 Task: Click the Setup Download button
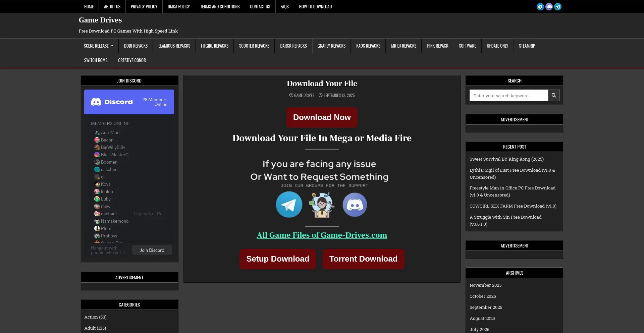(x=277, y=259)
